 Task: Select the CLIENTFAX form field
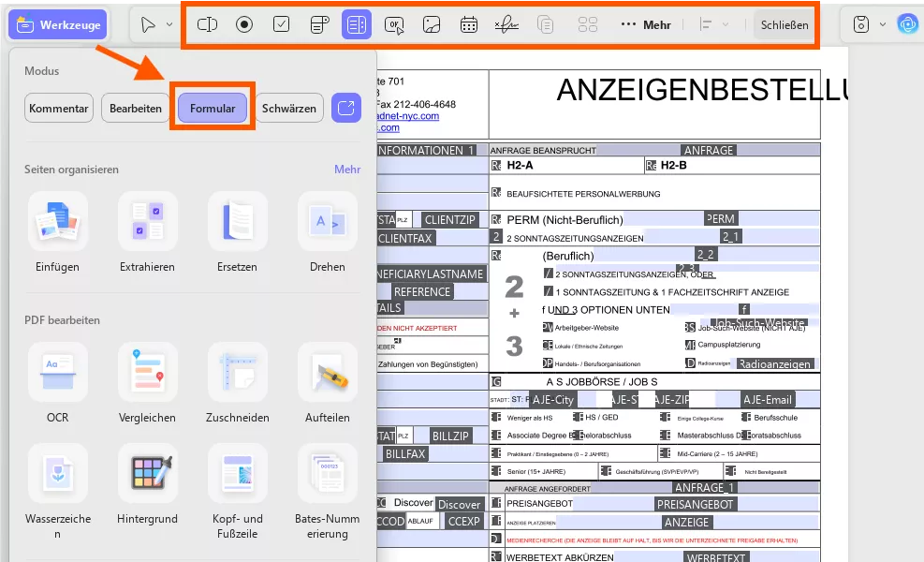405,238
